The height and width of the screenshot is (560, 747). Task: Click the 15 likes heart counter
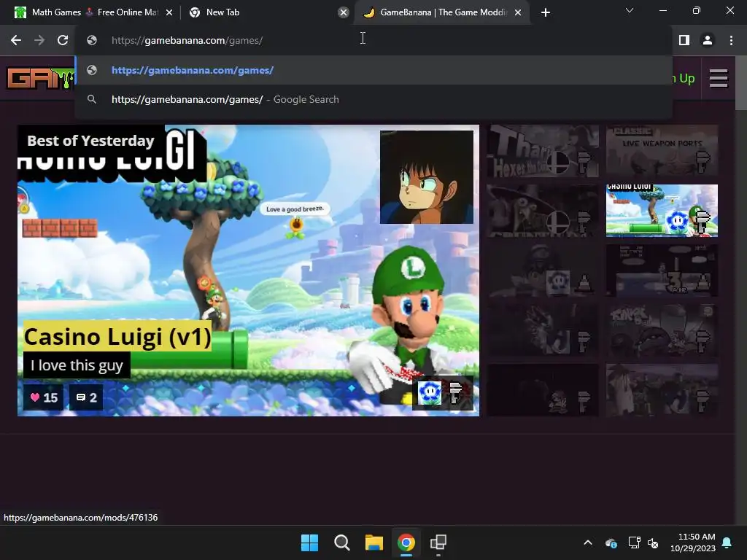tap(44, 397)
